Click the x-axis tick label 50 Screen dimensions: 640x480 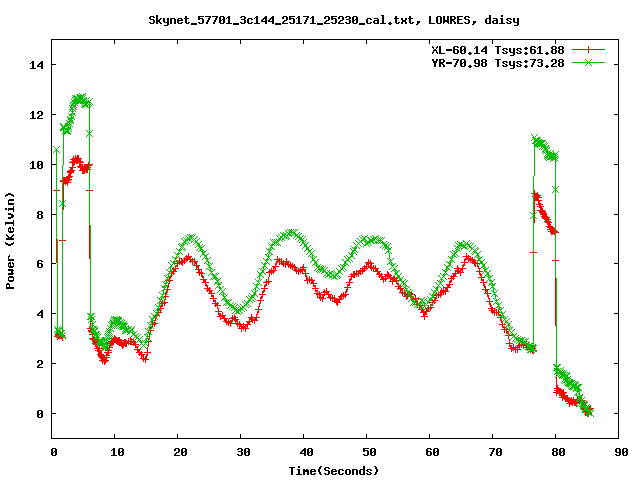[x=369, y=452]
